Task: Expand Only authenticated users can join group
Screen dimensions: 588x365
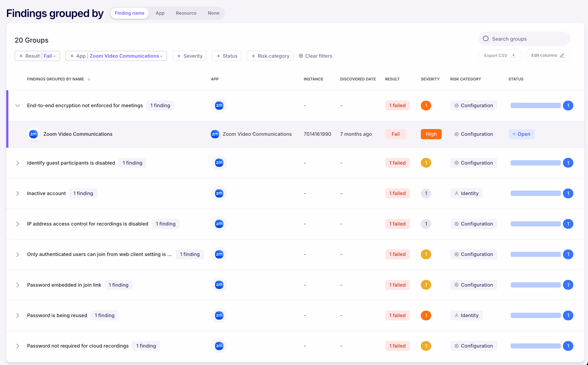Action: point(18,254)
